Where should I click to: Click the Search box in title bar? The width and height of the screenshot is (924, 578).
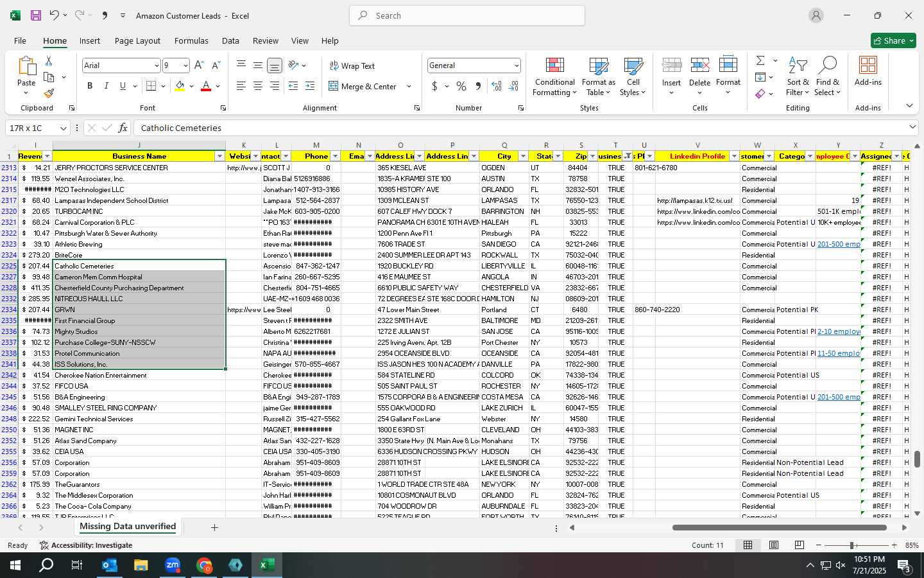[x=467, y=15]
